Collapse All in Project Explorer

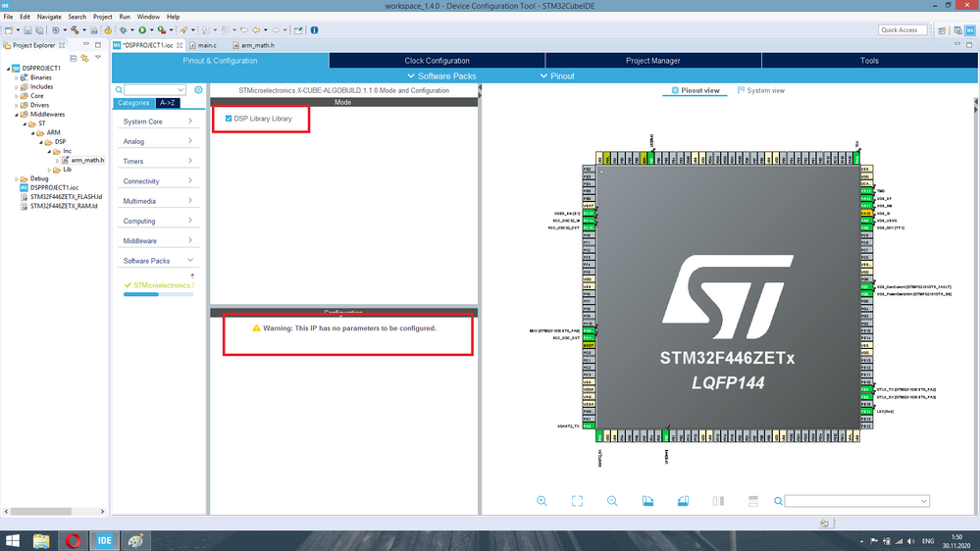pyautogui.click(x=74, y=58)
